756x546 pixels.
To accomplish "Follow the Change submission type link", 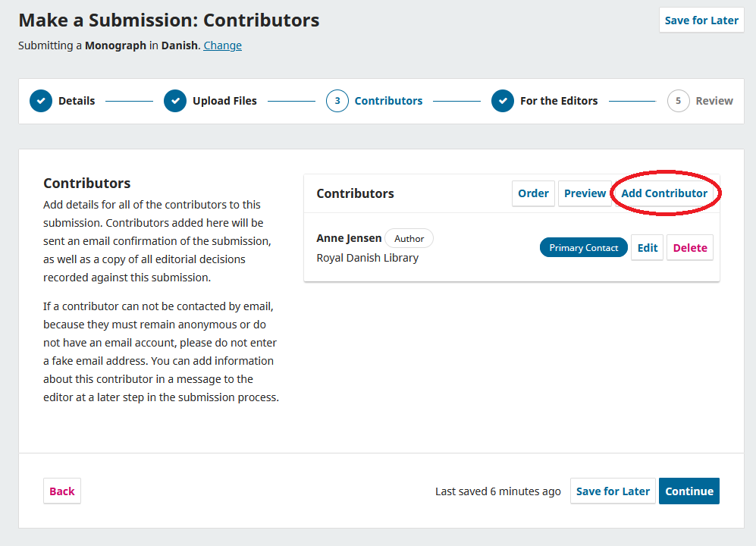I will point(222,45).
